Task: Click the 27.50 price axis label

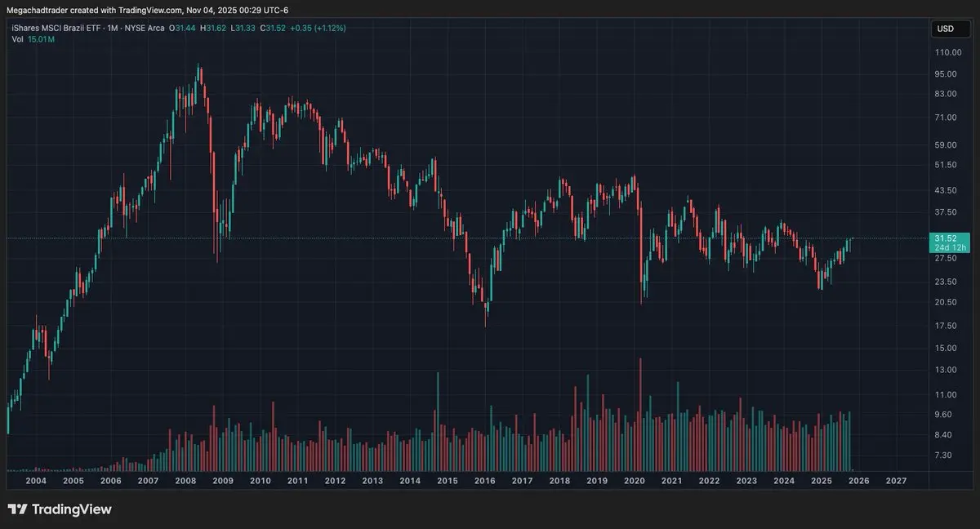Action: [946, 258]
